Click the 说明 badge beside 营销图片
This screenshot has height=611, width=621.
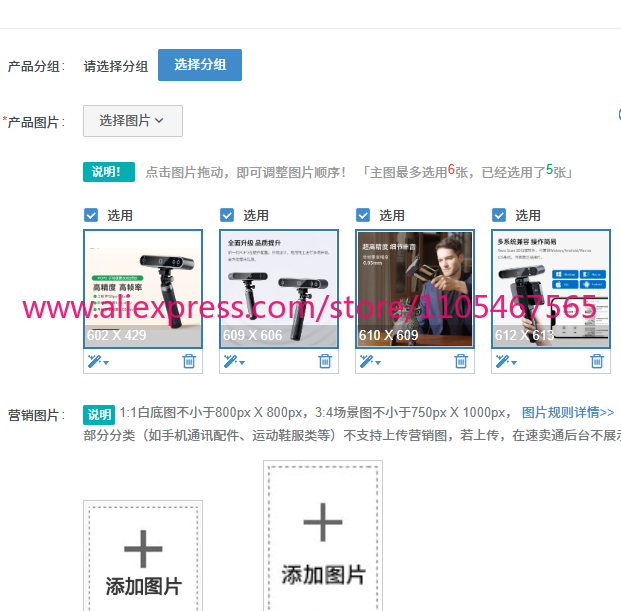(99, 415)
